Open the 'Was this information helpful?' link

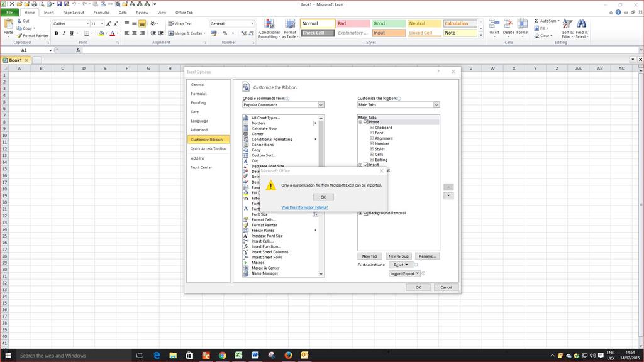click(304, 207)
